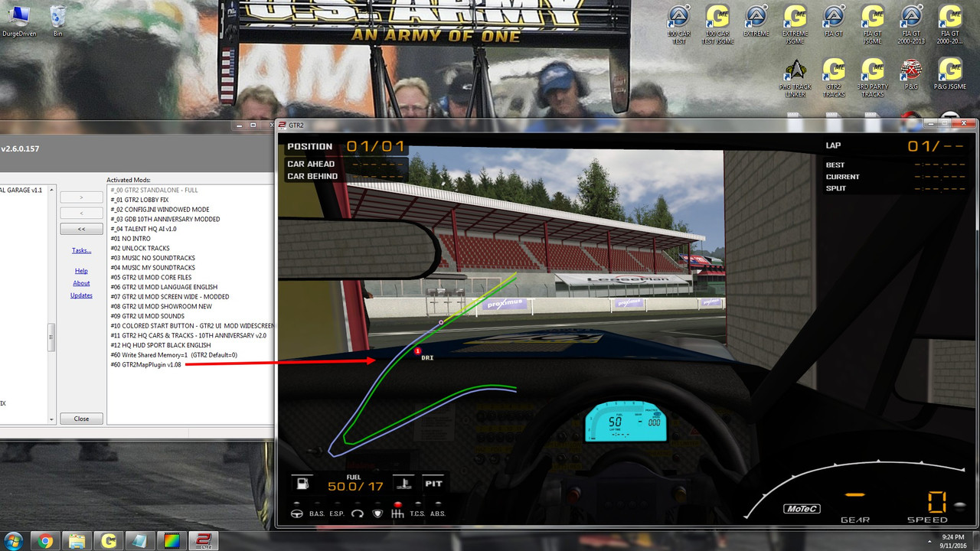The image size is (980, 551).
Task: Click the shield invulnerability icon in HUD
Action: tap(377, 514)
